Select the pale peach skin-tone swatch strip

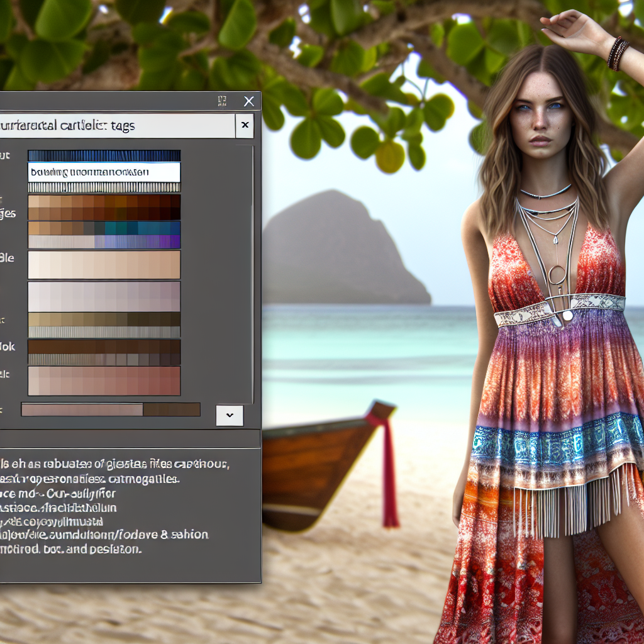click(x=104, y=265)
